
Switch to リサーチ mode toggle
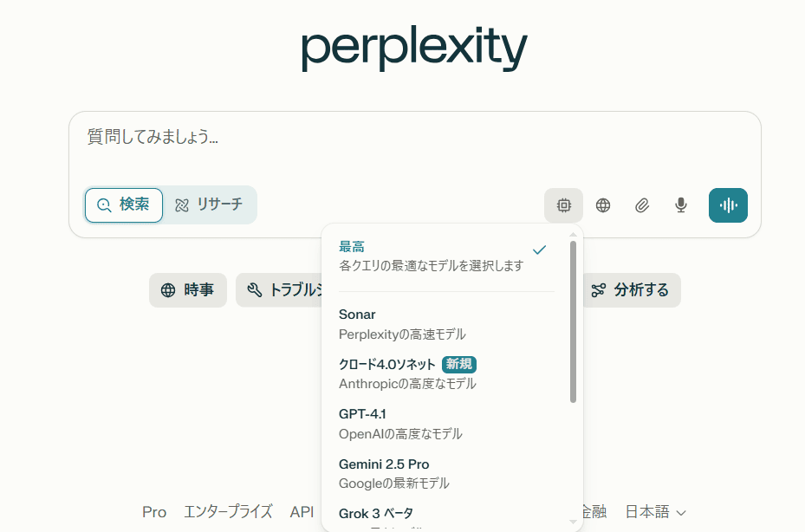[210, 204]
